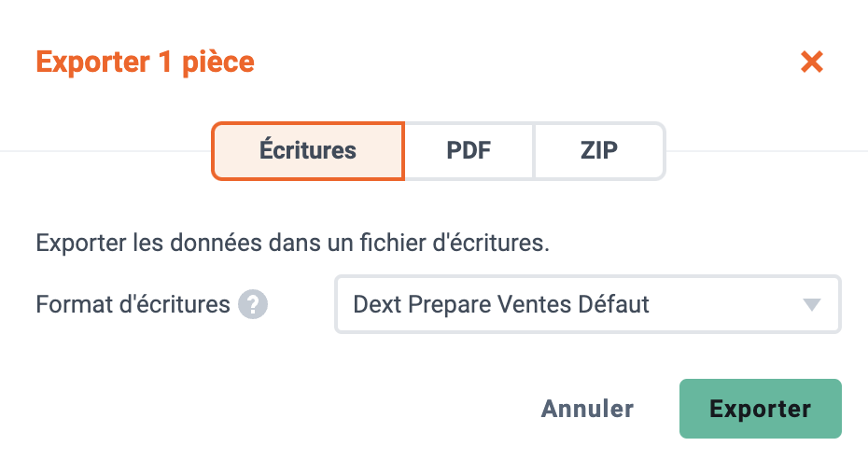Click the grey question mark icon
The height and width of the screenshot is (474, 868).
253,304
